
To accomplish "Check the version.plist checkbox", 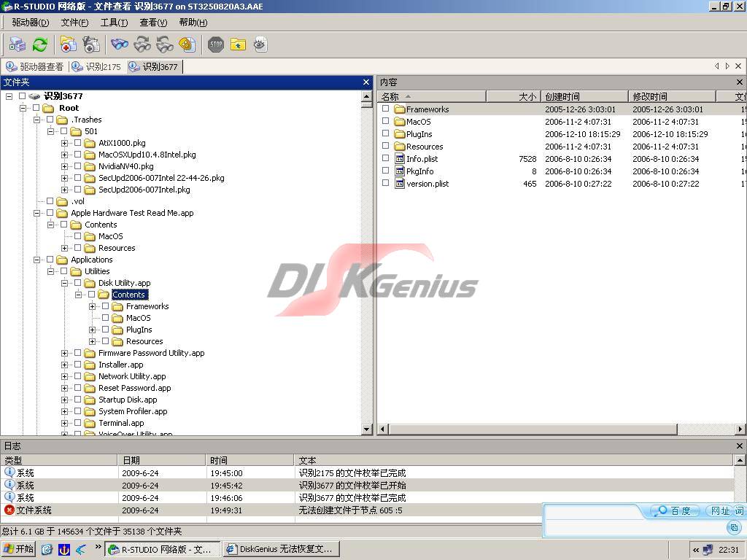I will pos(385,183).
